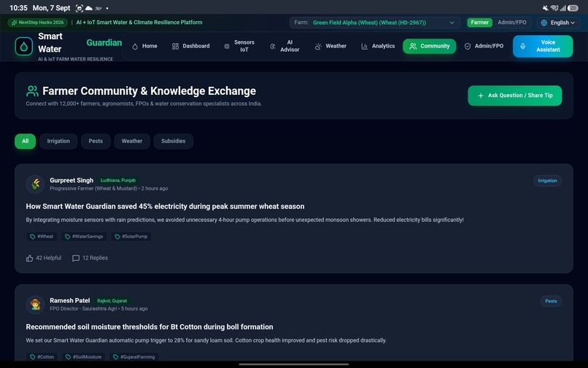This screenshot has width=588, height=368.
Task: Filter posts by Subsidies chip
Action: (x=173, y=141)
